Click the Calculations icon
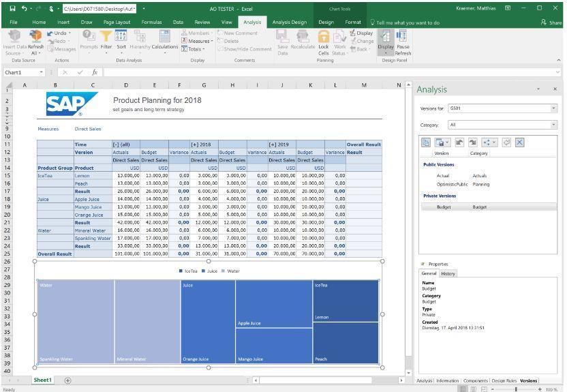This screenshot has height=392, width=567. pos(164,36)
